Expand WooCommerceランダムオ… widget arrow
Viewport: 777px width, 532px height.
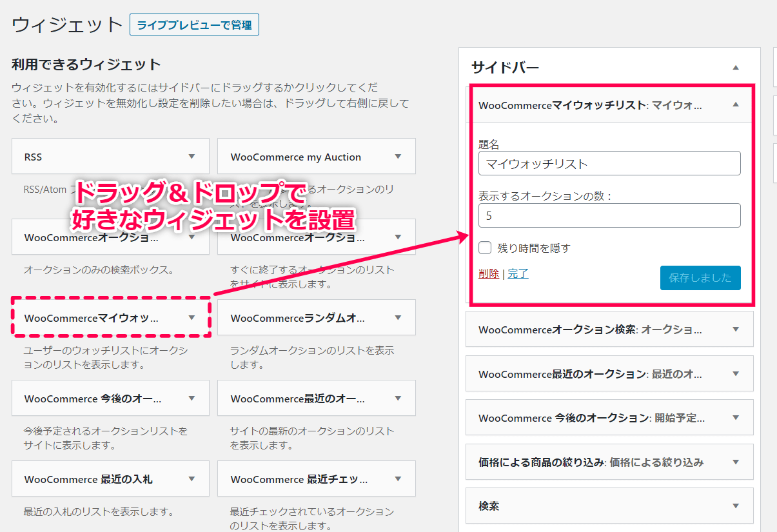click(398, 317)
